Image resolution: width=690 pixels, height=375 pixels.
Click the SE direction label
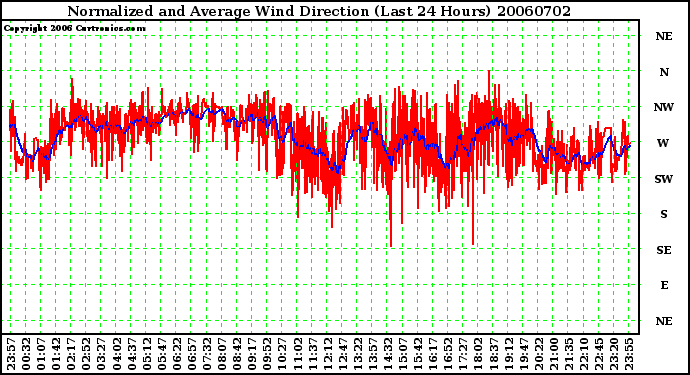[x=664, y=250]
